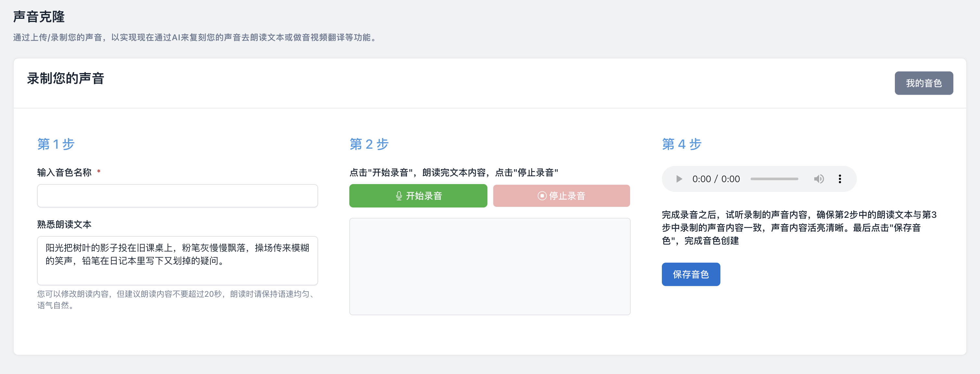This screenshot has width=980, height=374.
Task: Mute the audio player volume
Action: click(819, 179)
